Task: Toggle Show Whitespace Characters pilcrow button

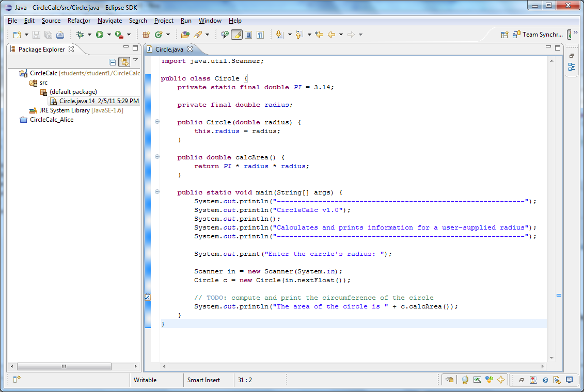Action: 260,35
